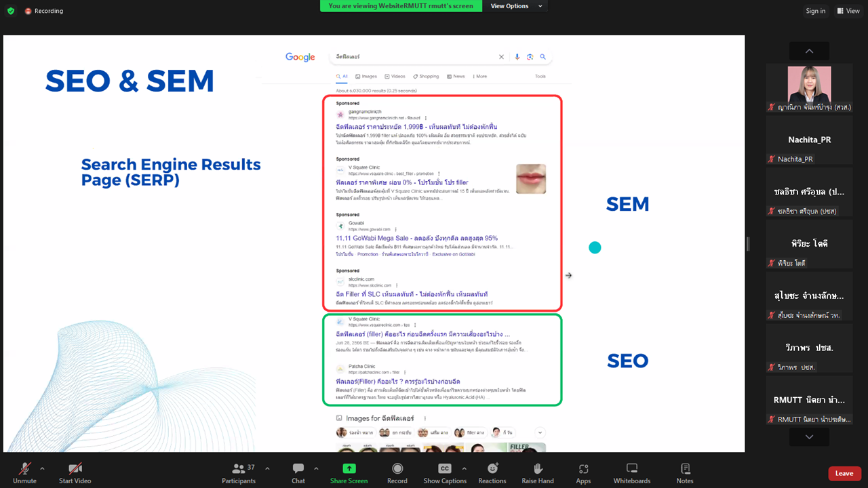The height and width of the screenshot is (488, 868).
Task: Open the View layout menu
Action: coord(848,11)
